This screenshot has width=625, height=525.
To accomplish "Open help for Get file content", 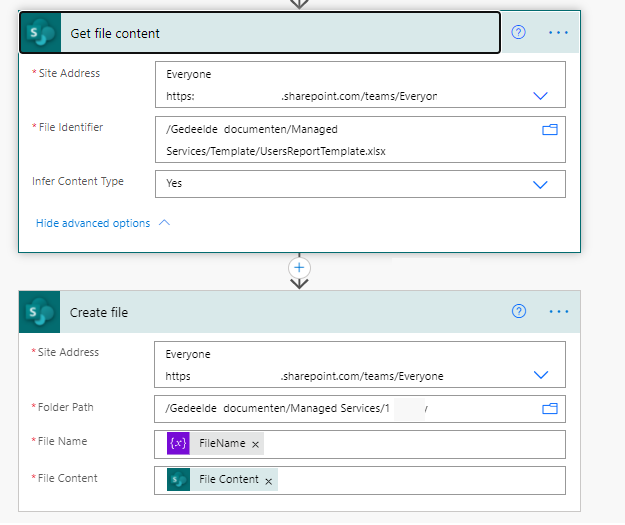I will [x=518, y=32].
